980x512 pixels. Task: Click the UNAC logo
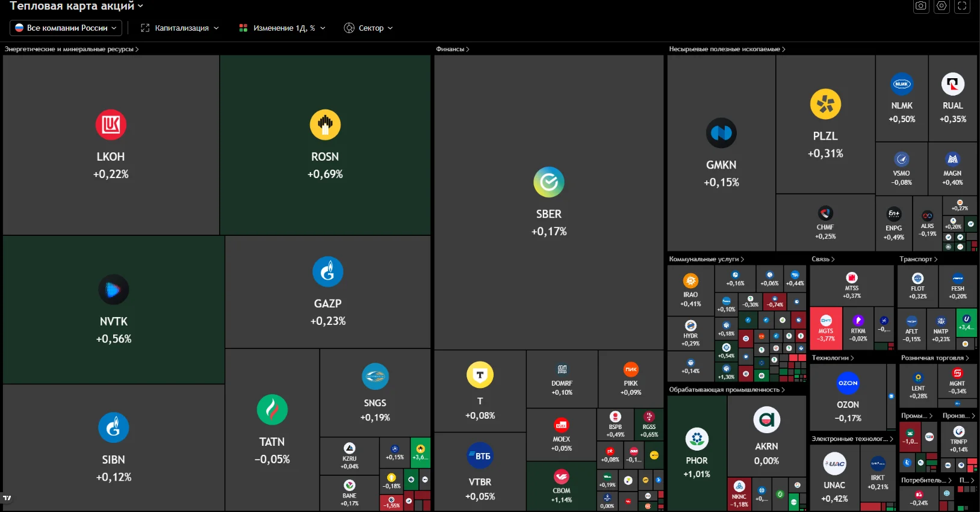(x=834, y=464)
